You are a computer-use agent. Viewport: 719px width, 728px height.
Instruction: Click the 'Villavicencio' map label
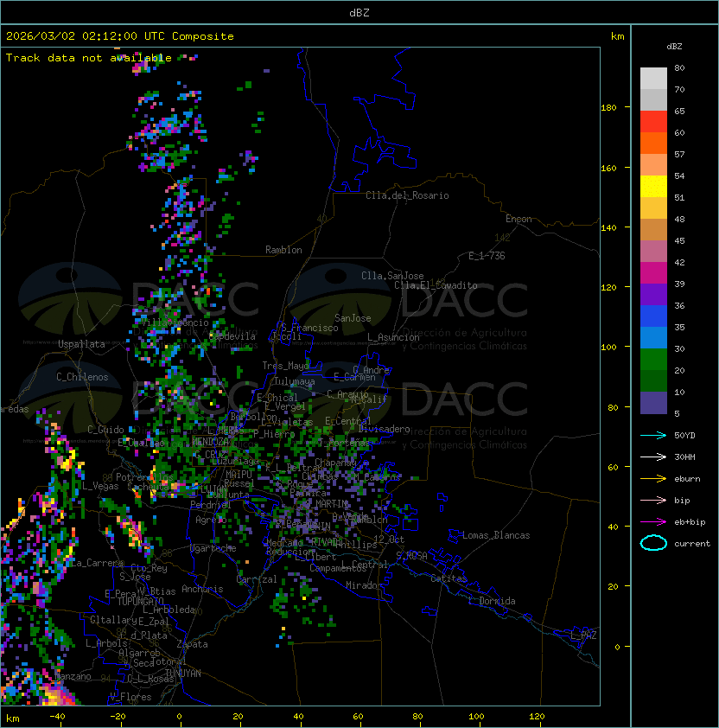point(175,322)
